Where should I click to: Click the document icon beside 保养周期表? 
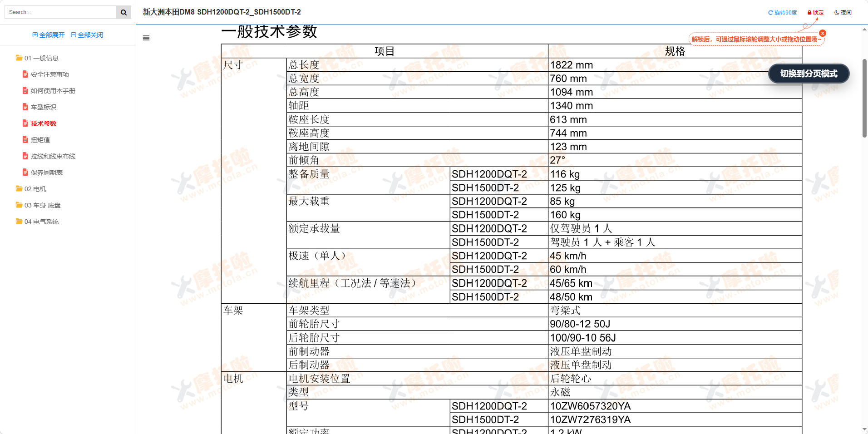coord(25,172)
